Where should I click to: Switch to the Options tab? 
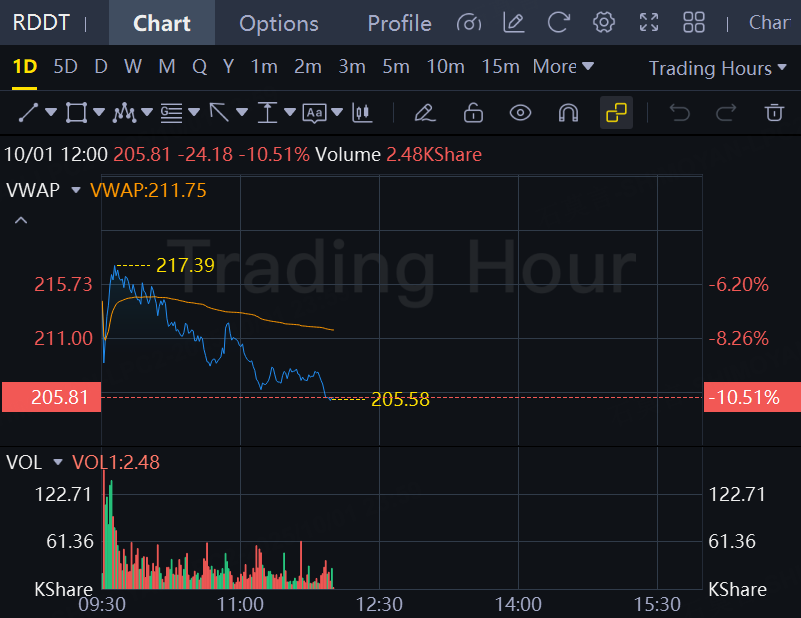coord(279,23)
